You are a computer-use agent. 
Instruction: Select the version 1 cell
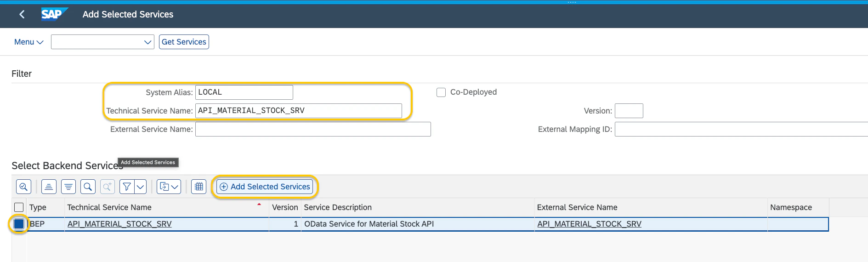pyautogui.click(x=285, y=224)
